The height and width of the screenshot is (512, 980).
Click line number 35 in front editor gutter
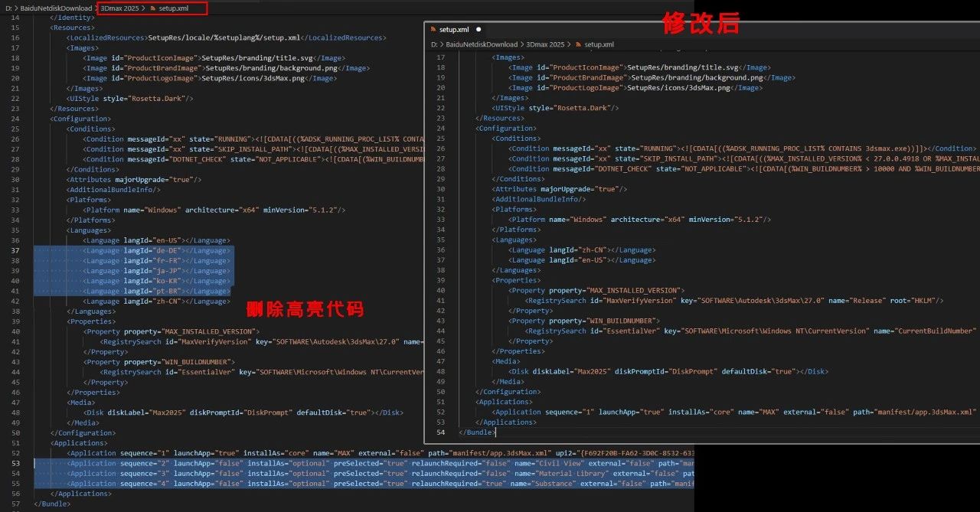coord(439,240)
